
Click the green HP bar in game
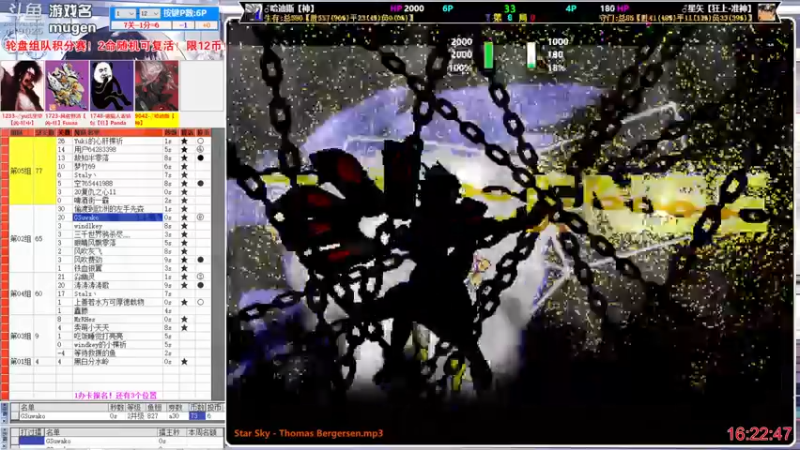tap(488, 55)
